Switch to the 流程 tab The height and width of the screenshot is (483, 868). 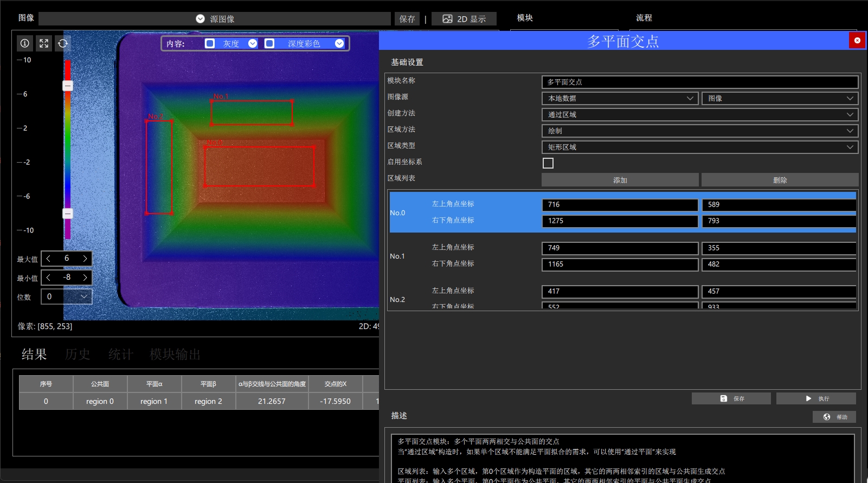644,18
